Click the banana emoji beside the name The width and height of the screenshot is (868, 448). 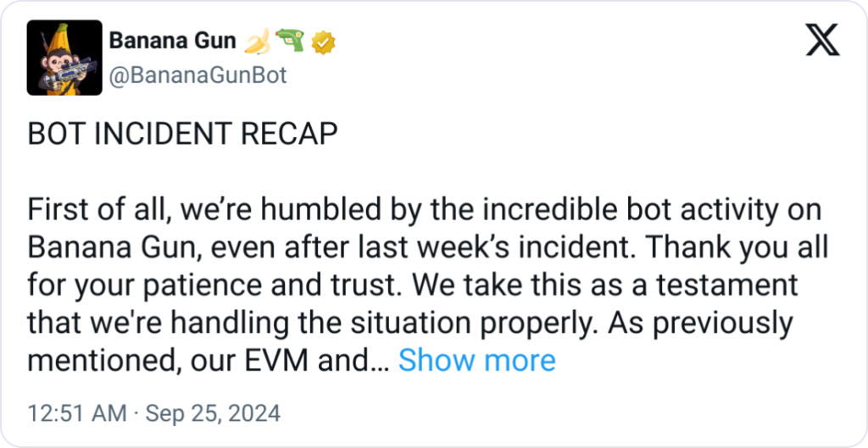tap(257, 40)
